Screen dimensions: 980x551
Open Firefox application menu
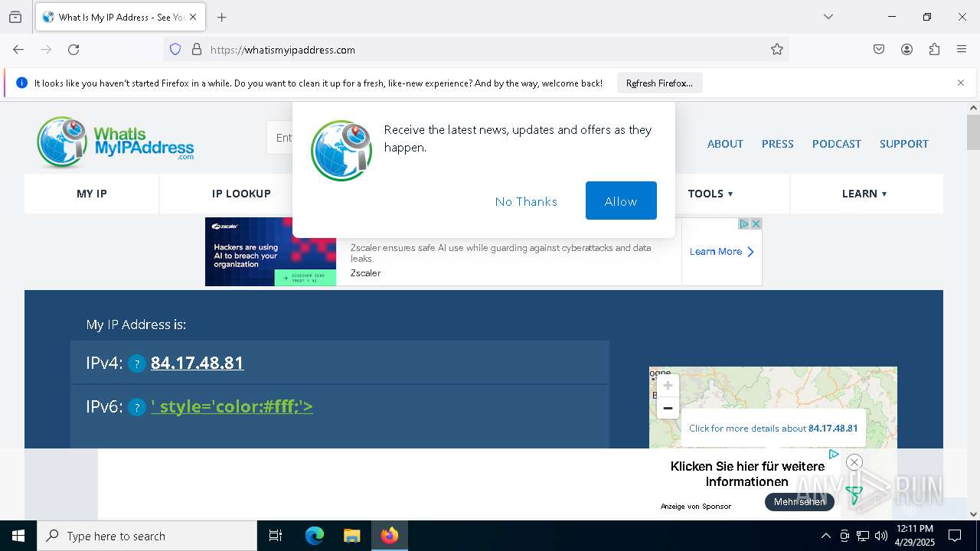(962, 50)
